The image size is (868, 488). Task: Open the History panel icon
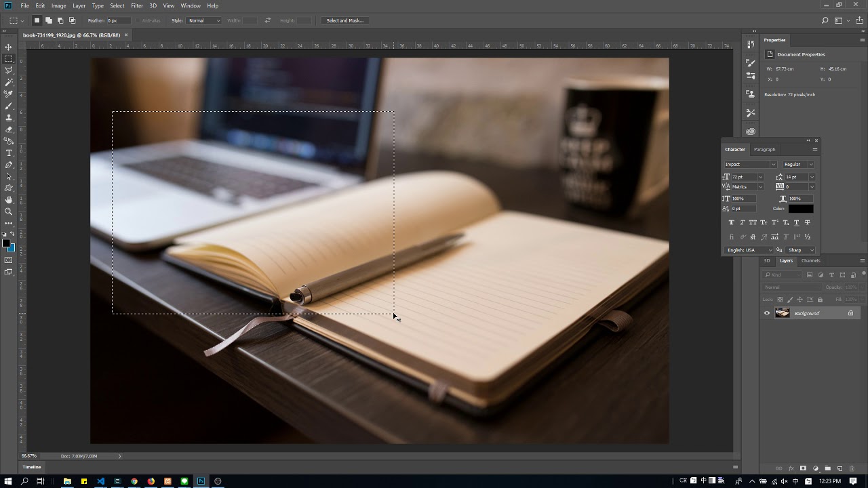click(x=751, y=44)
